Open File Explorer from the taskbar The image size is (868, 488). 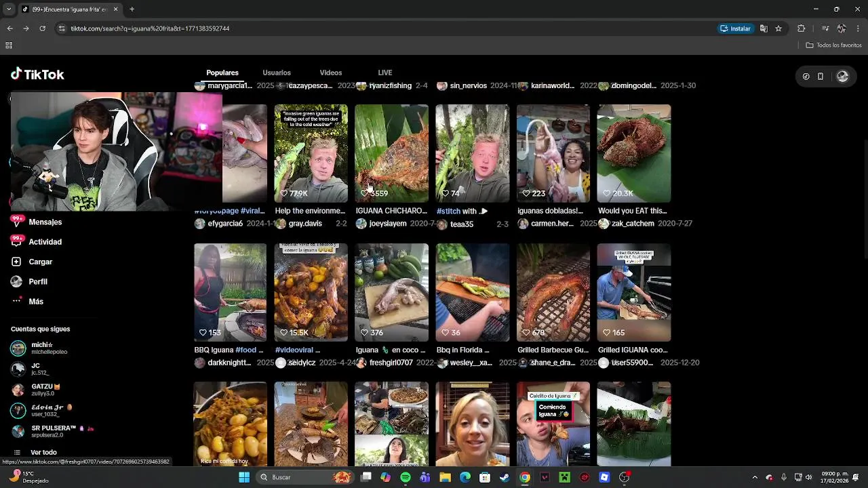pos(445,477)
